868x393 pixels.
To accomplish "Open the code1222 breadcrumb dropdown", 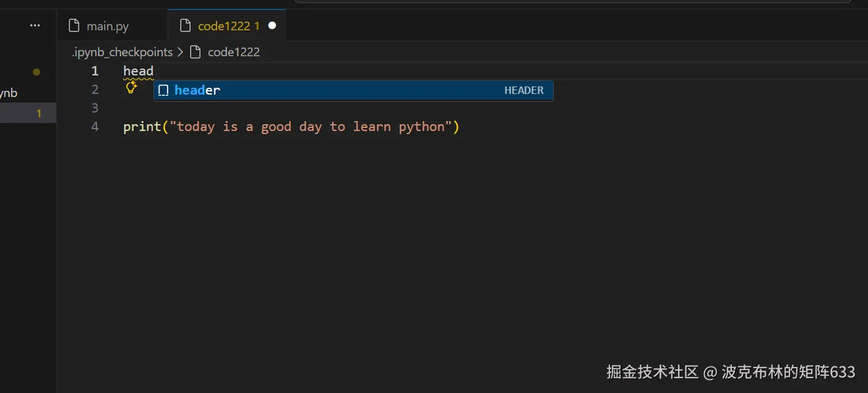I will click(233, 52).
